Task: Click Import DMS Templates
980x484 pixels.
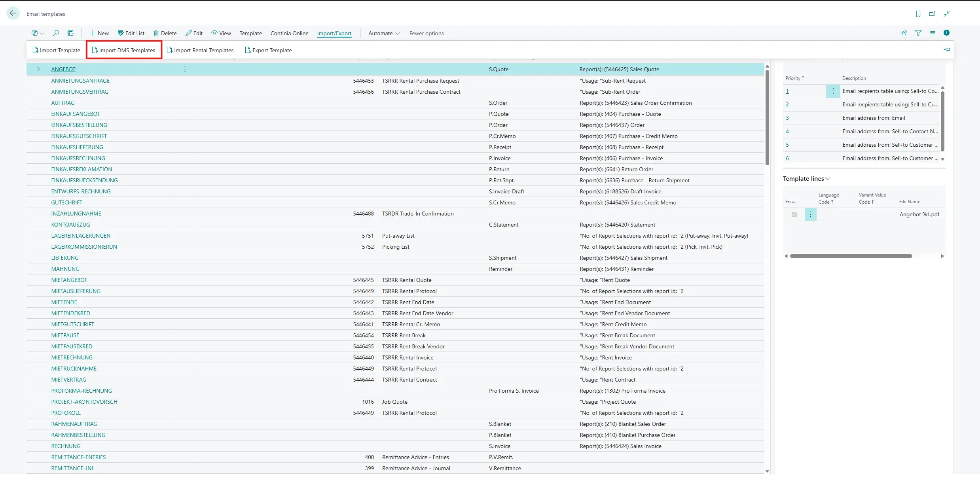Action: (x=123, y=50)
